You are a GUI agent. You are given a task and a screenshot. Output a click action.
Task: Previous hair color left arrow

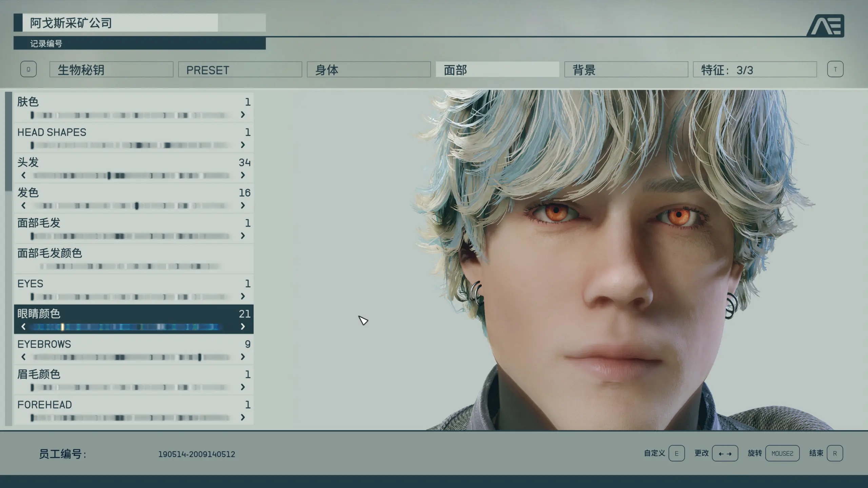(23, 206)
